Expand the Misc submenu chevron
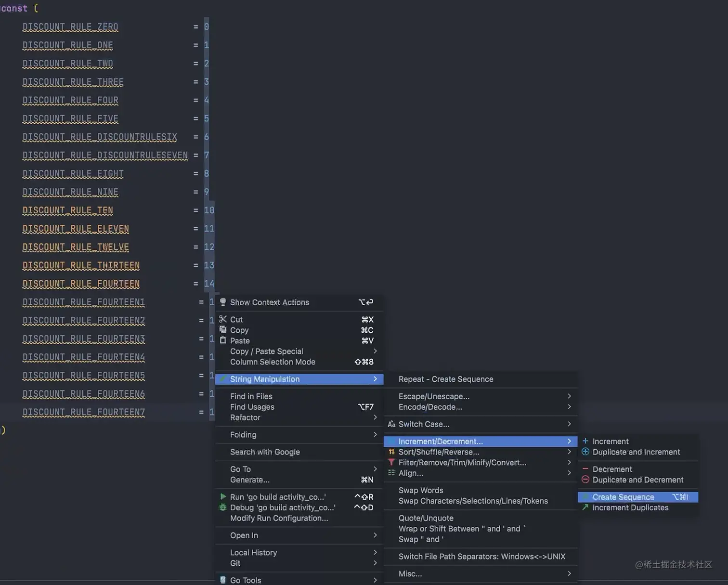The image size is (728, 585). [569, 573]
